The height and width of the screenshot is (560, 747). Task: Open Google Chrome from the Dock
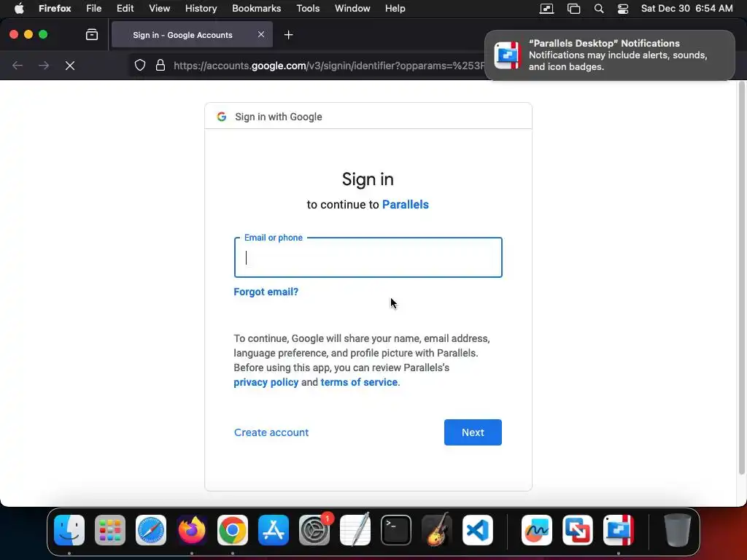click(233, 530)
